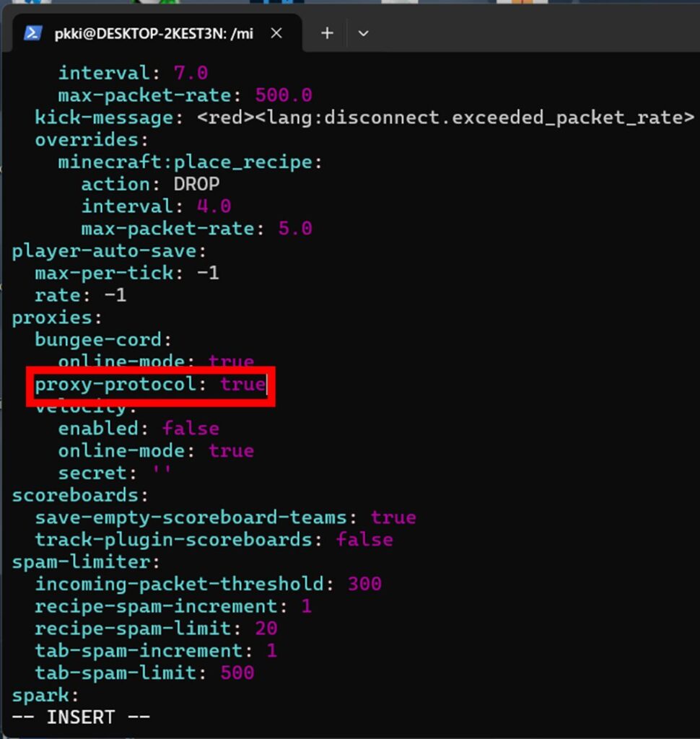Place cursor on the enabled: false value
The height and width of the screenshot is (739, 700).
[x=191, y=428]
